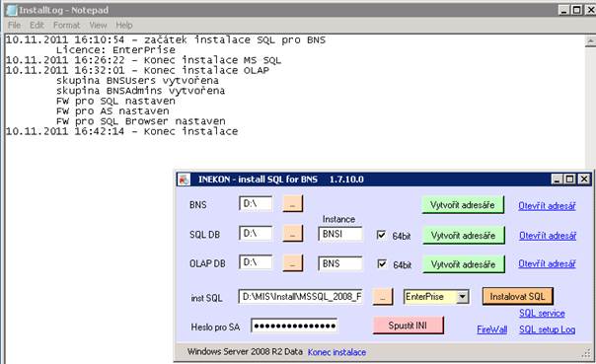Viewport: 596px width, 364px height.
Task: Click the SQL DB path input field
Action: [x=256, y=233]
